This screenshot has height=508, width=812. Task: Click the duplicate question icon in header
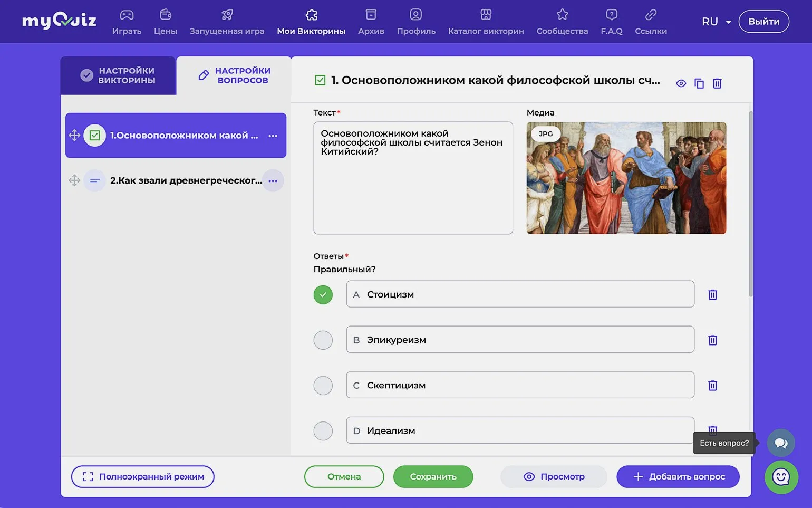tap(699, 83)
